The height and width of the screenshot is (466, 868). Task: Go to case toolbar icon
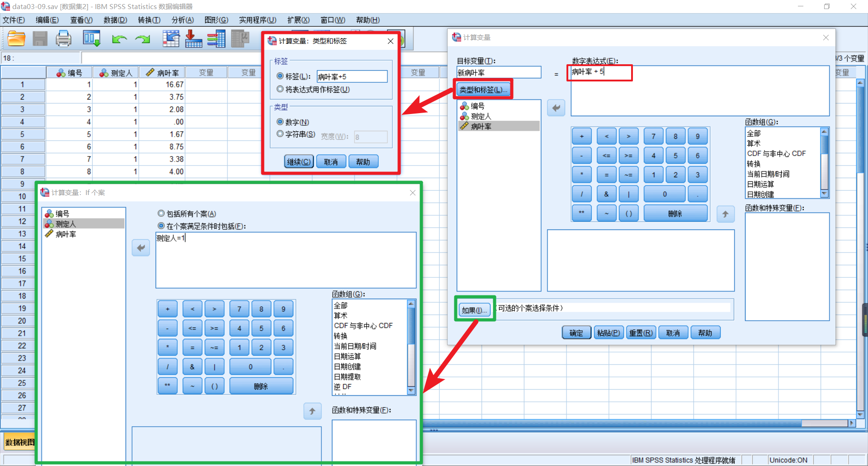pyautogui.click(x=171, y=39)
